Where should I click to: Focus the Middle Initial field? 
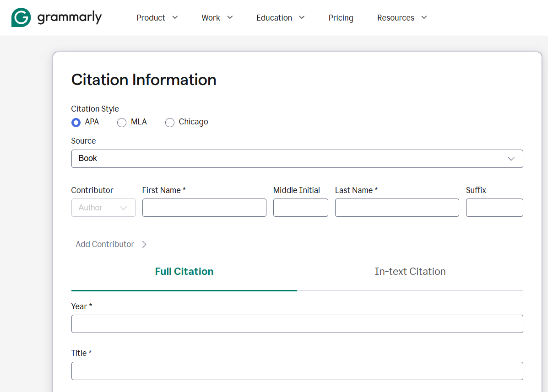[x=300, y=208]
